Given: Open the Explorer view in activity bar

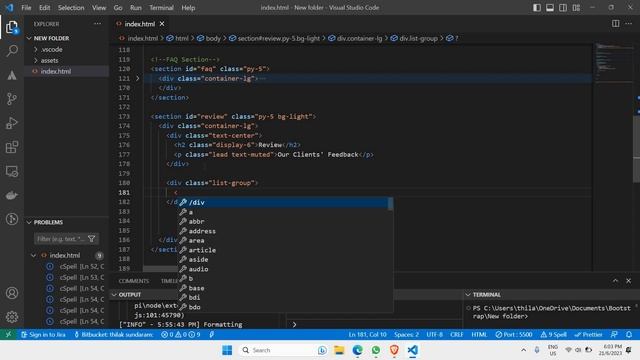Looking at the screenshot, I should 12,27.
